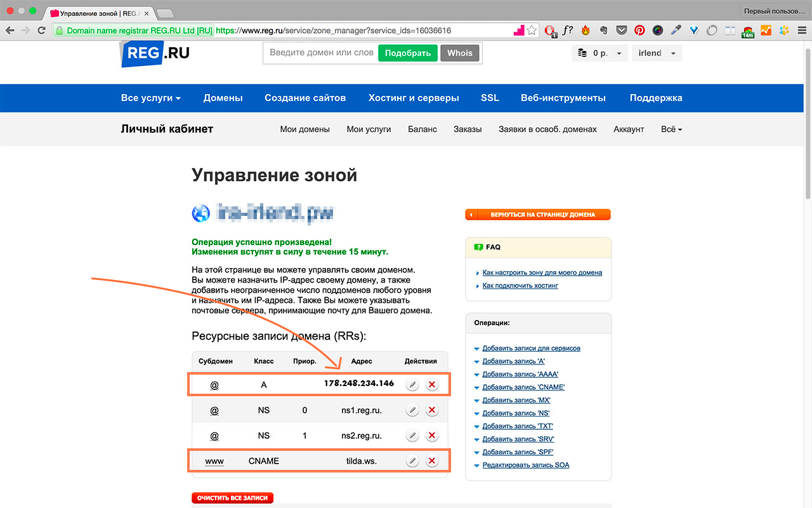Go to Мои услуги
812x508 pixels.
[x=369, y=129]
